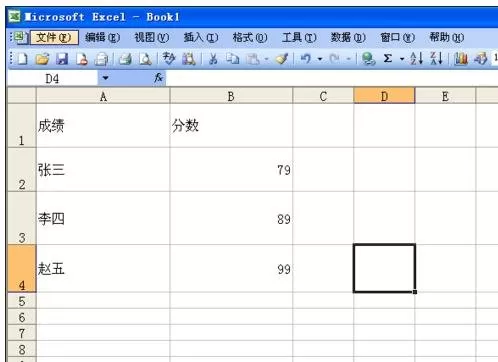
Task: Click the Excel icon in title bar
Action: point(14,16)
